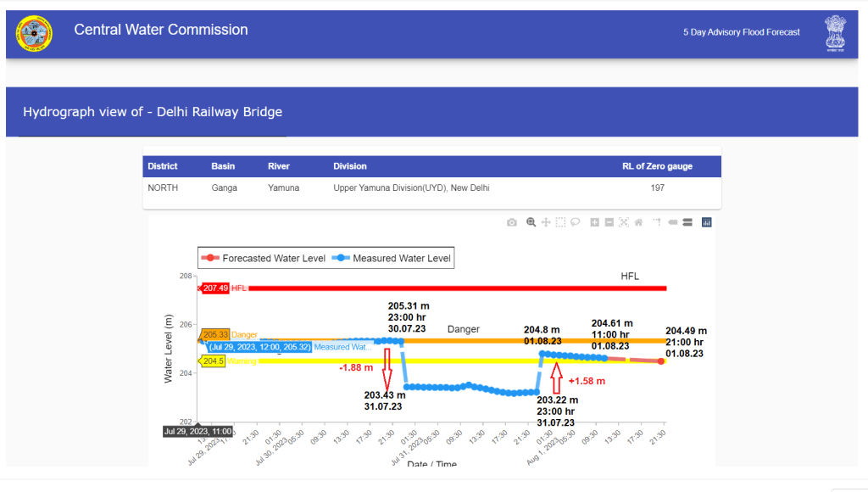Choose the Lasso Select tool

point(575,222)
